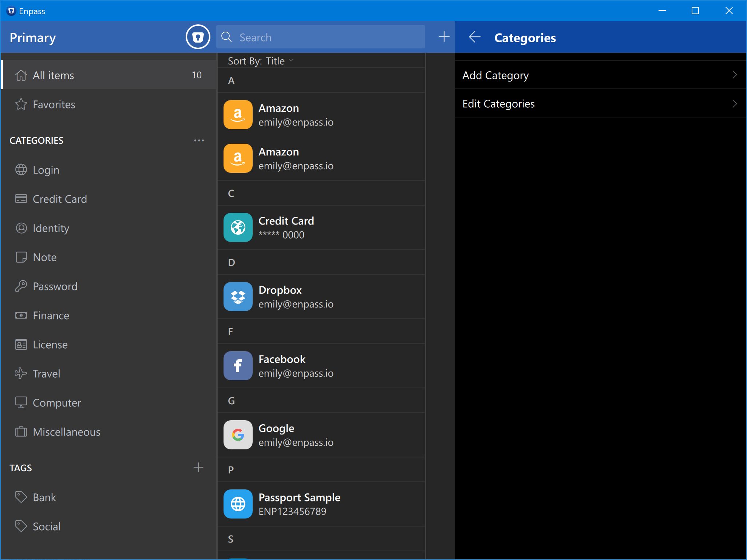747x560 pixels.
Task: Filter by Travel category
Action: (x=109, y=374)
